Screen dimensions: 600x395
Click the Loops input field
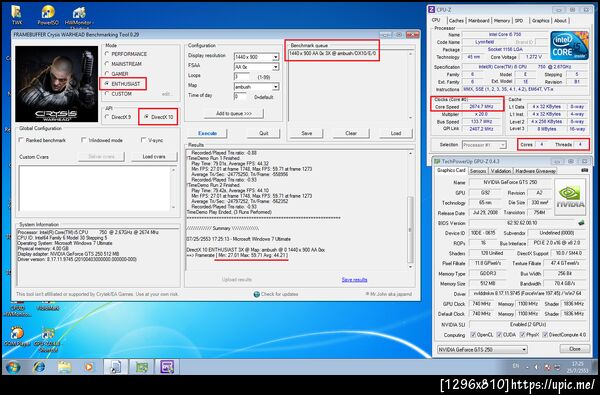pos(242,77)
